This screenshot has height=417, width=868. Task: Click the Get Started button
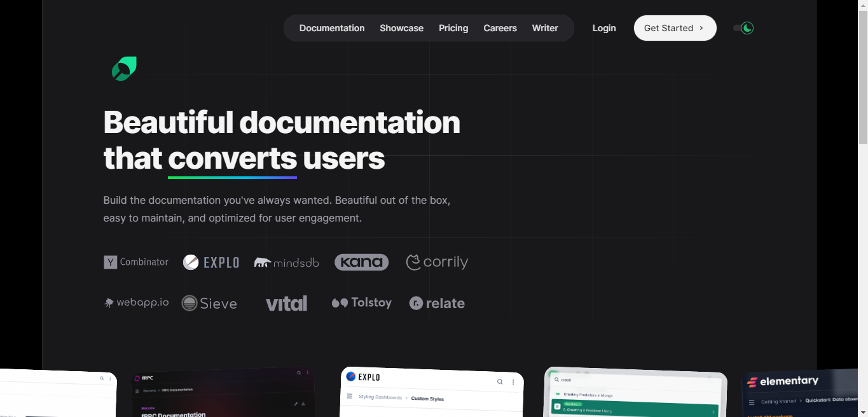(675, 28)
